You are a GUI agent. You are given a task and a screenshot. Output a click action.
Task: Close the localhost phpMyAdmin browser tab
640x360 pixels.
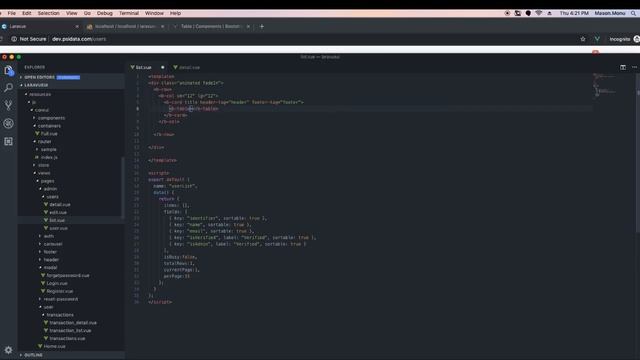162,27
